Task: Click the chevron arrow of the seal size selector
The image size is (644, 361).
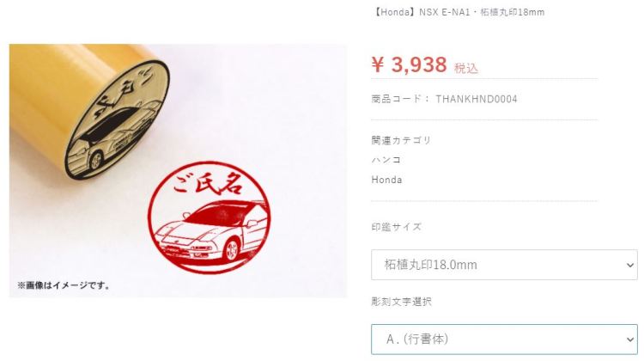Action: [630, 266]
